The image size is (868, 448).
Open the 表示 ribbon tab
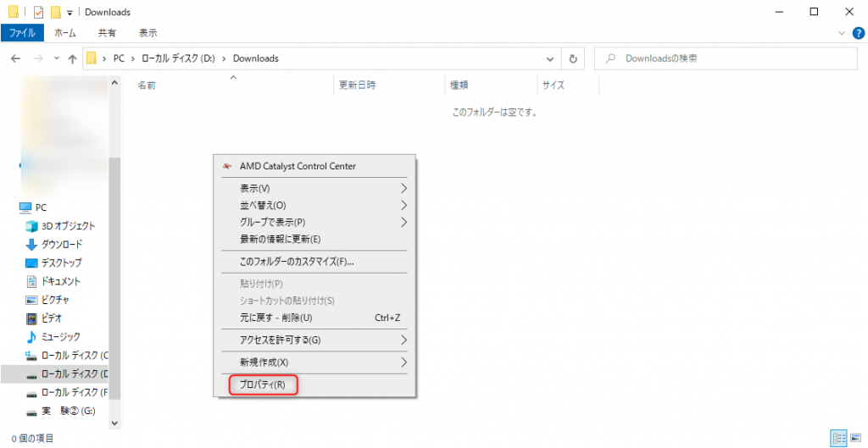click(x=148, y=33)
